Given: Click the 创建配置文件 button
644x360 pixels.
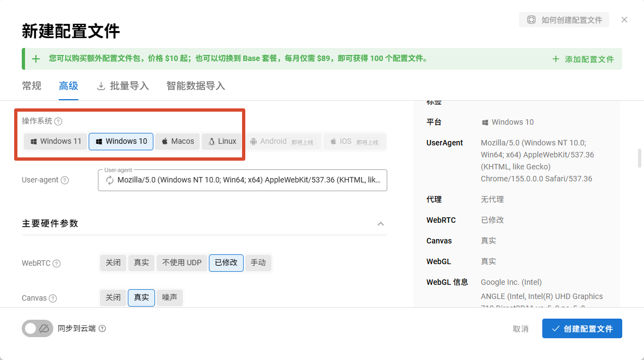Looking at the screenshot, I should [582, 328].
